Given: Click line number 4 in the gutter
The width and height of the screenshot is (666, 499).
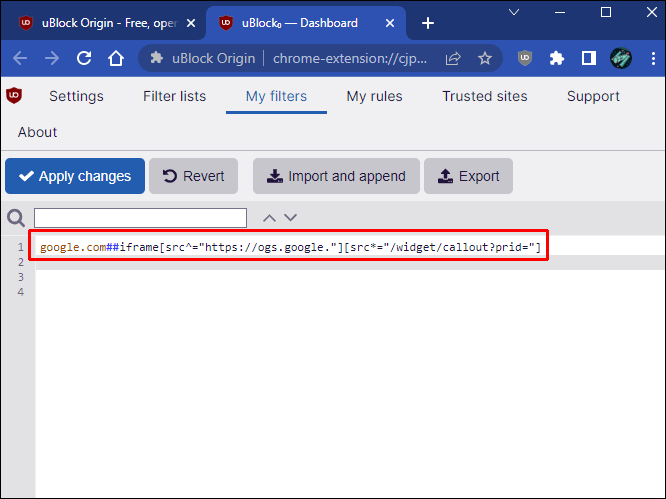Looking at the screenshot, I should (x=21, y=292).
